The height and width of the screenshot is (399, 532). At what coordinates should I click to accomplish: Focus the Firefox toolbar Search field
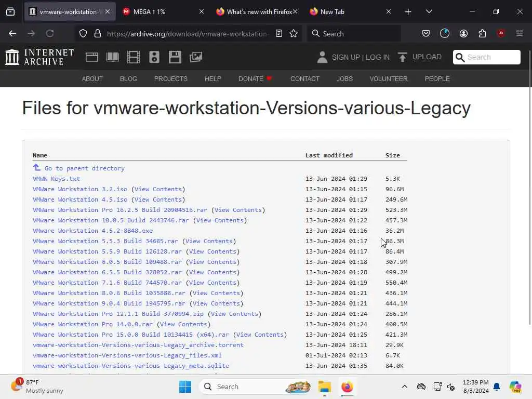[x=354, y=34]
